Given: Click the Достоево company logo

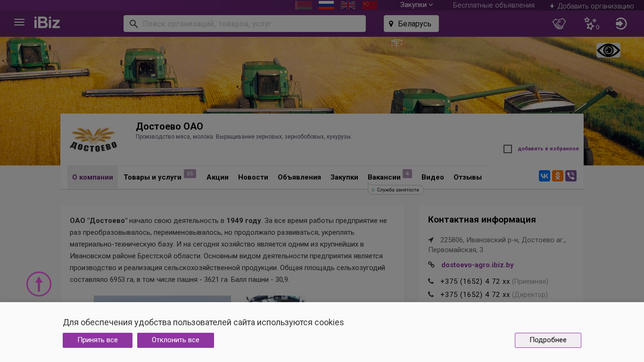Looking at the screenshot, I should pyautogui.click(x=94, y=140).
